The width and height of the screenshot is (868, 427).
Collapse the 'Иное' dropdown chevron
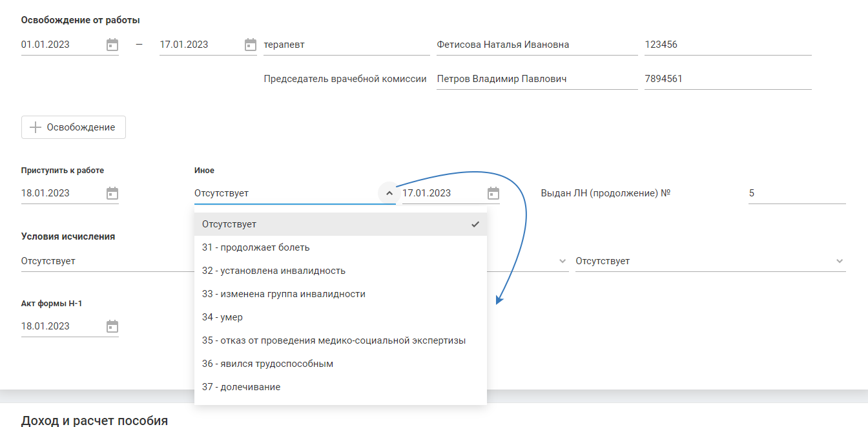coord(388,193)
